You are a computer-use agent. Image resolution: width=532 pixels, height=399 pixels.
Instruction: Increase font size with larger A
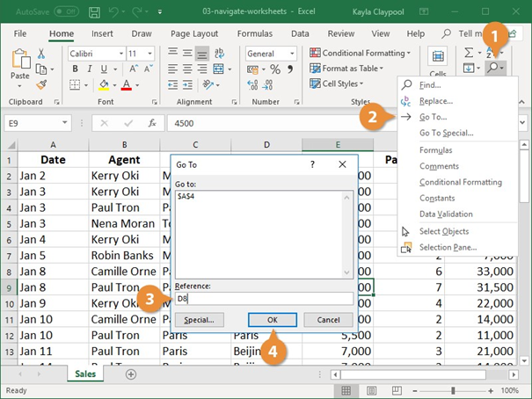click(134, 69)
